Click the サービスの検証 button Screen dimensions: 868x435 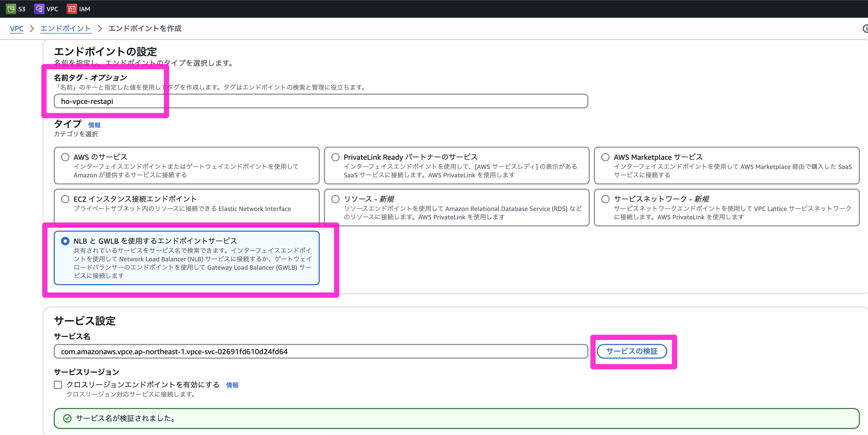(631, 351)
